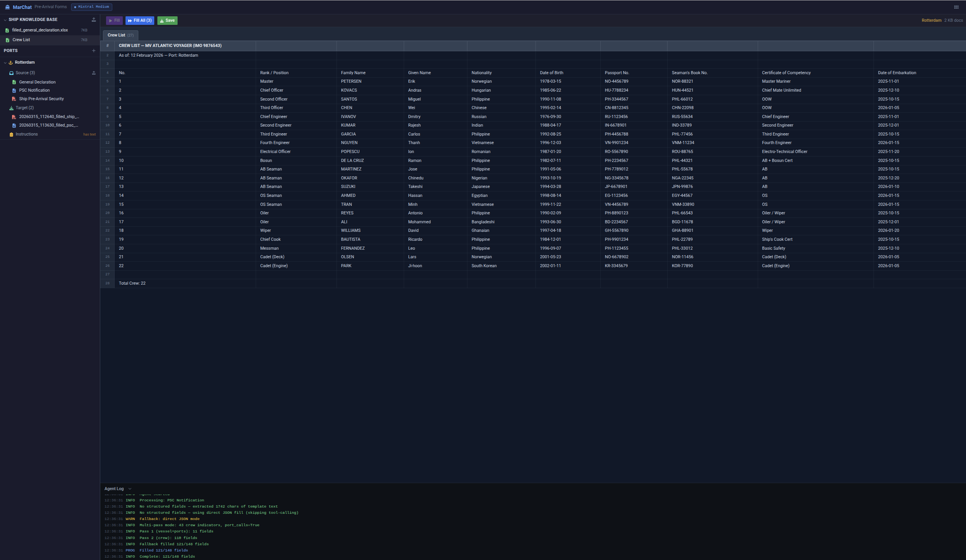Open PSC Notification source document
This screenshot has height=560, width=966.
point(34,90)
